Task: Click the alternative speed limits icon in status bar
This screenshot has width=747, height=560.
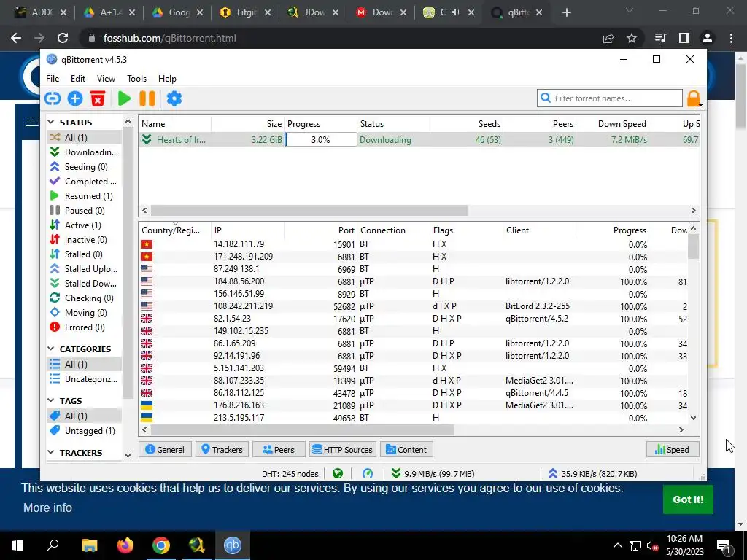Action: pos(368,473)
